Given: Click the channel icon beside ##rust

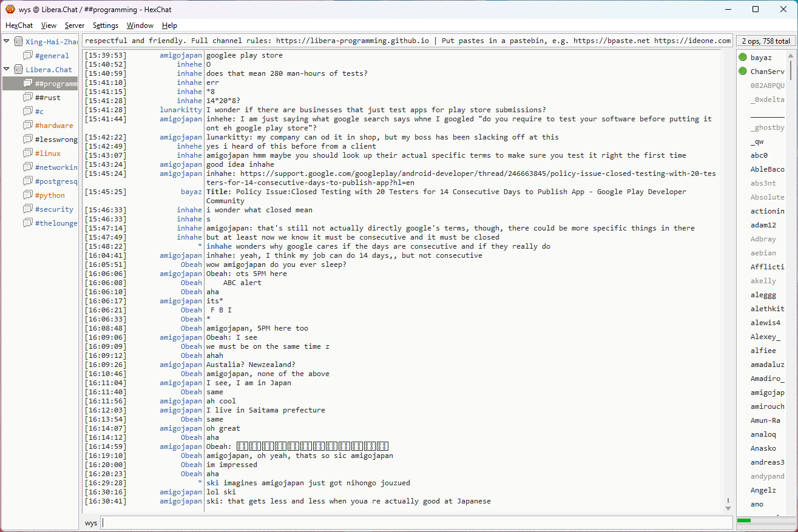Looking at the screenshot, I should [27, 98].
